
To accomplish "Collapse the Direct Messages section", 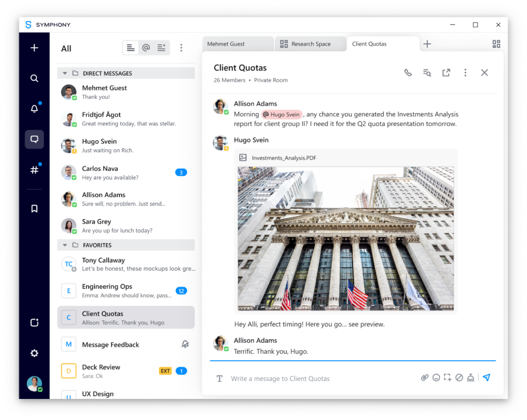I will pos(65,74).
